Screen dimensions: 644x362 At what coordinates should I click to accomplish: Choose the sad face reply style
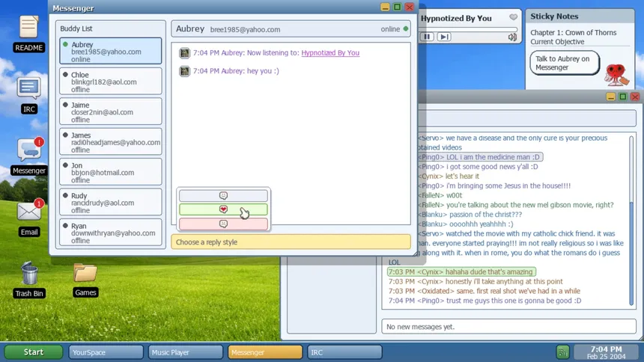223,224
